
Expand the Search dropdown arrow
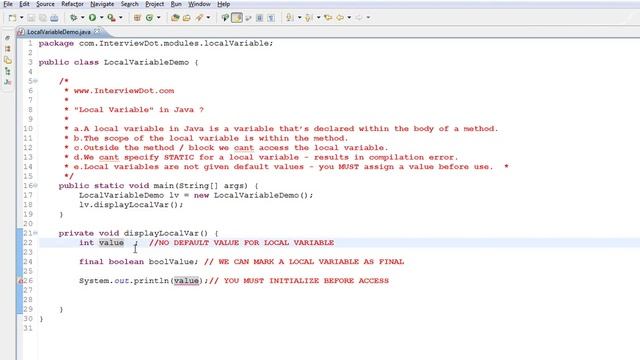coord(208,18)
